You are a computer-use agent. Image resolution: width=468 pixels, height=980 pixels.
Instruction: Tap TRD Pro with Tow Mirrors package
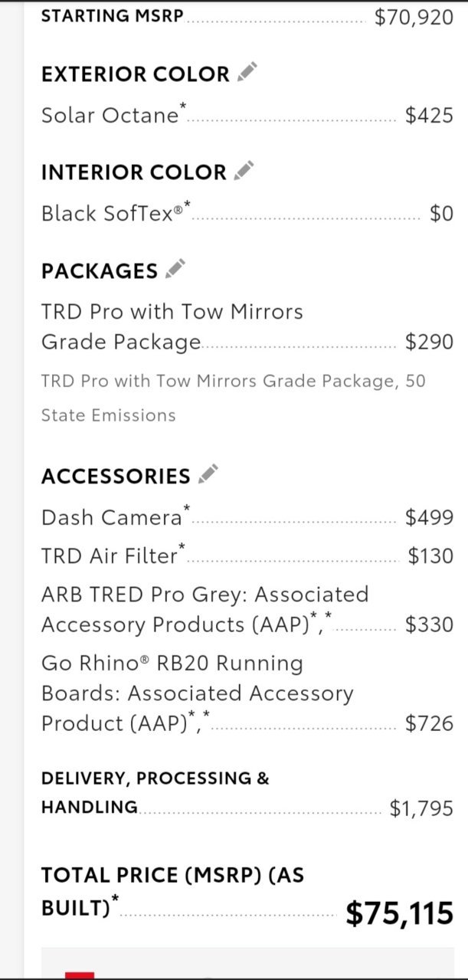coord(247,326)
